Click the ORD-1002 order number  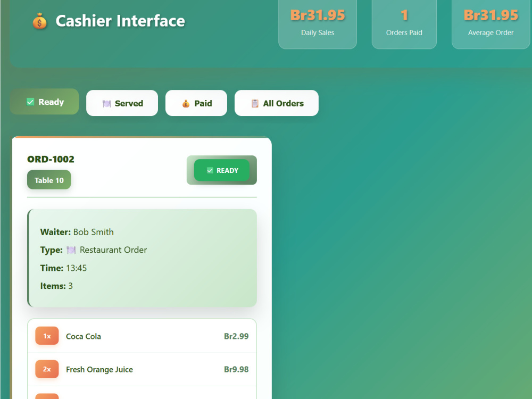point(51,159)
